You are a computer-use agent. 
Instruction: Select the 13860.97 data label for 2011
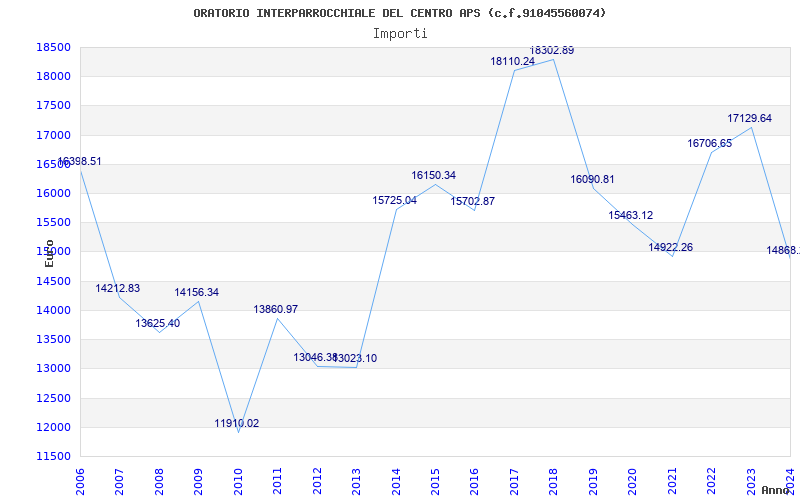pyautogui.click(x=276, y=309)
